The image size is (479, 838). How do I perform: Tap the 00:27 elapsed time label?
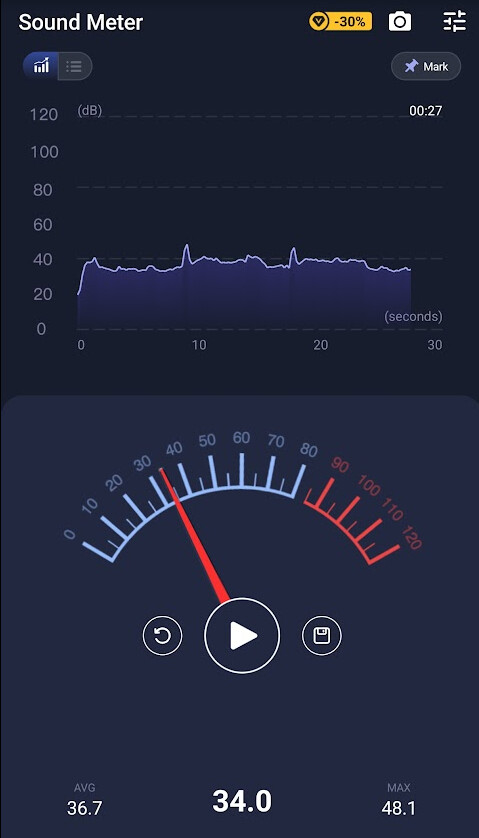click(x=426, y=111)
